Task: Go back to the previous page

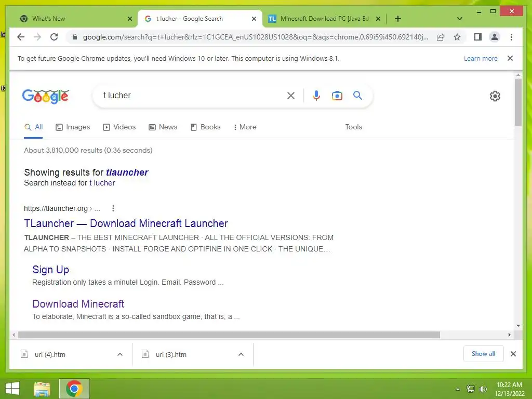Action: pyautogui.click(x=21, y=37)
